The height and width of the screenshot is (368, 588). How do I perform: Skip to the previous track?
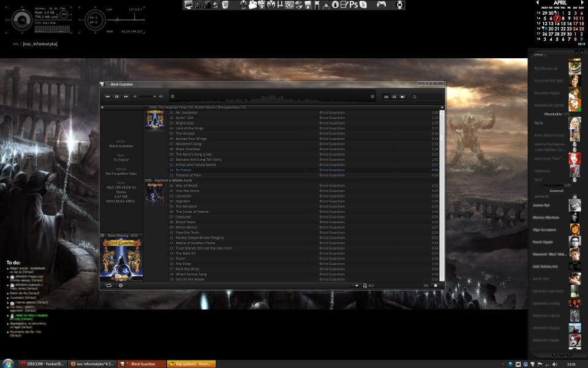coord(107,96)
